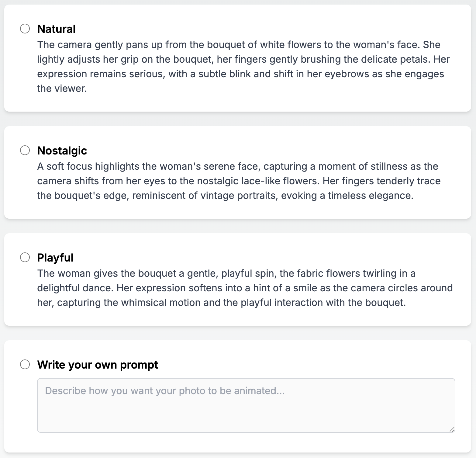
Task: Click the Natural heading label
Action: 56,29
